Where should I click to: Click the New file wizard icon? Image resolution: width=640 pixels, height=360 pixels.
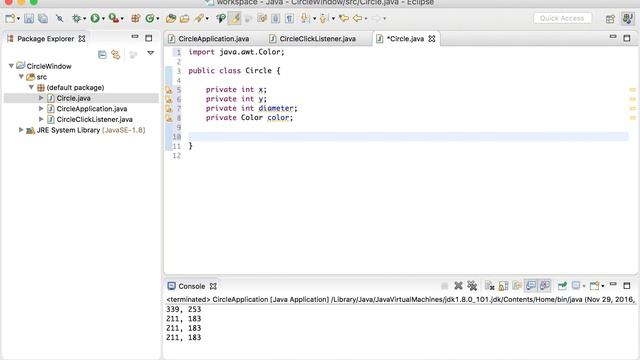click(10, 18)
